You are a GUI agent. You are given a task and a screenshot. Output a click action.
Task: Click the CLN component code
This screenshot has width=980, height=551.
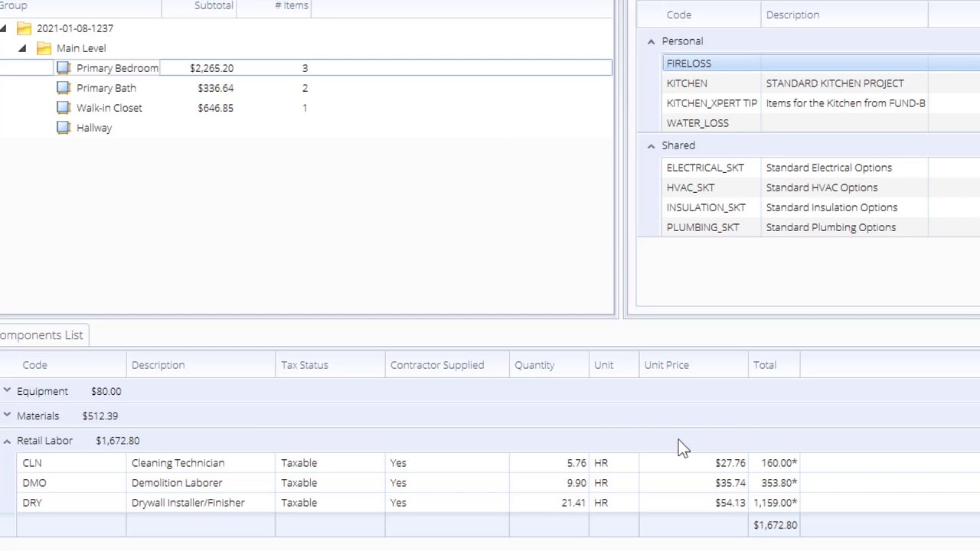tap(32, 463)
